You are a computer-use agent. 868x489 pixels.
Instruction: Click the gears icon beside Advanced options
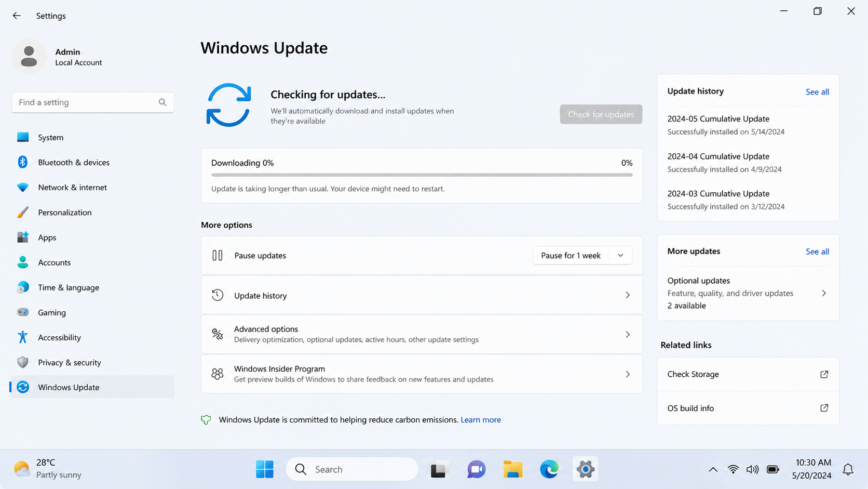coord(218,334)
